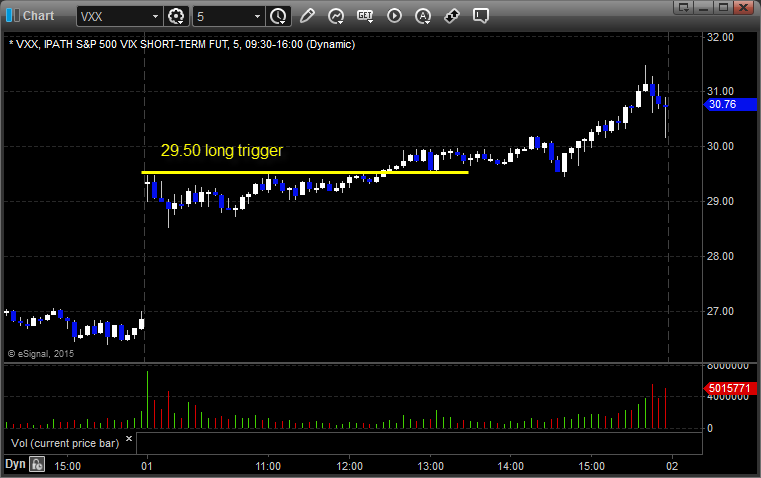Click the VXX IPATH chart title text
Screen dimensions: 761x478
(x=182, y=44)
